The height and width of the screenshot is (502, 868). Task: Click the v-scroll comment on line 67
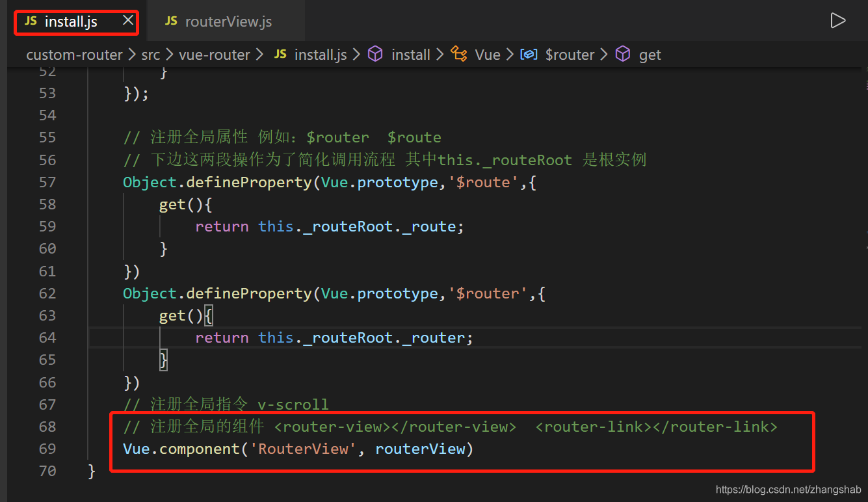(293, 404)
